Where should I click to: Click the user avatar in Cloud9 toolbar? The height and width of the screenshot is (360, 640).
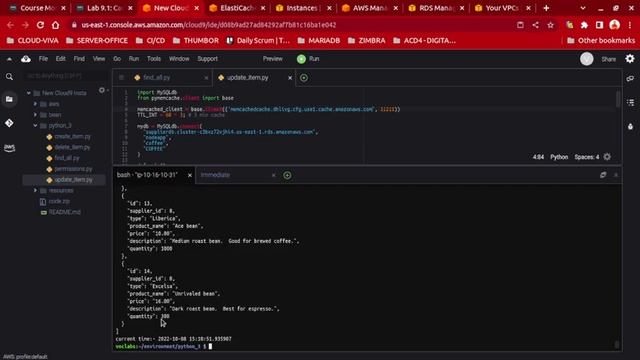click(x=587, y=59)
